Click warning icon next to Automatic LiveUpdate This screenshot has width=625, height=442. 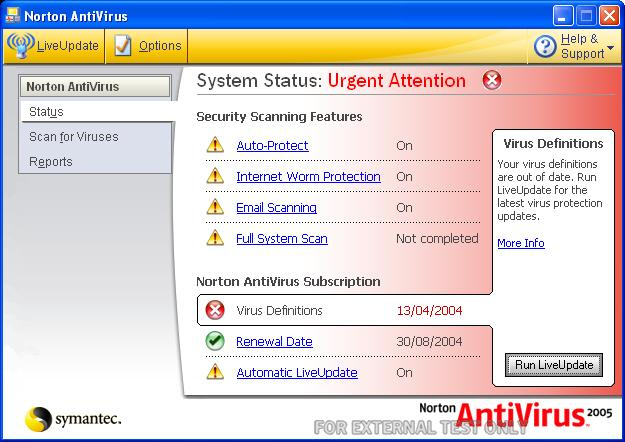(x=215, y=373)
